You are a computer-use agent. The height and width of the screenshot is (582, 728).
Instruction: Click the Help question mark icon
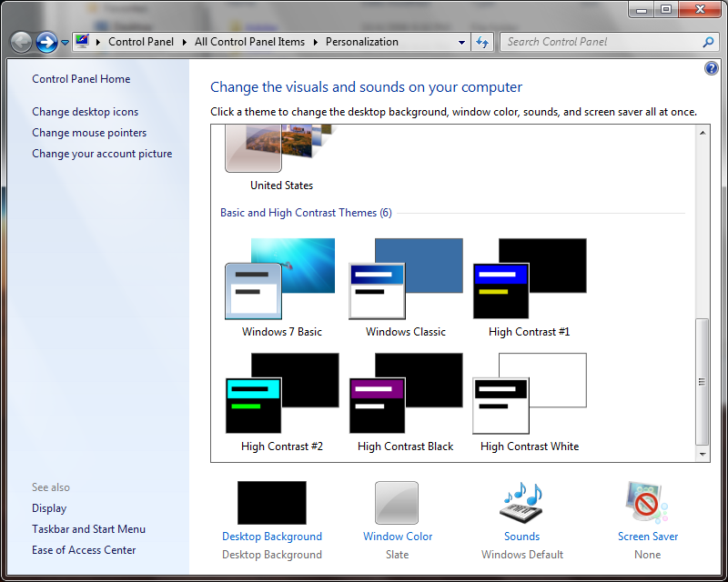click(711, 68)
